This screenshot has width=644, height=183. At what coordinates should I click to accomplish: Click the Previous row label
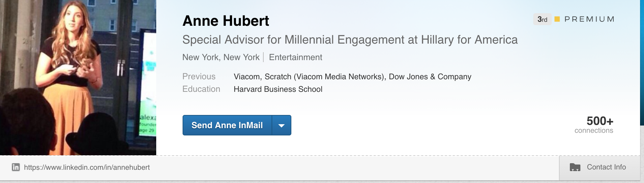point(199,77)
